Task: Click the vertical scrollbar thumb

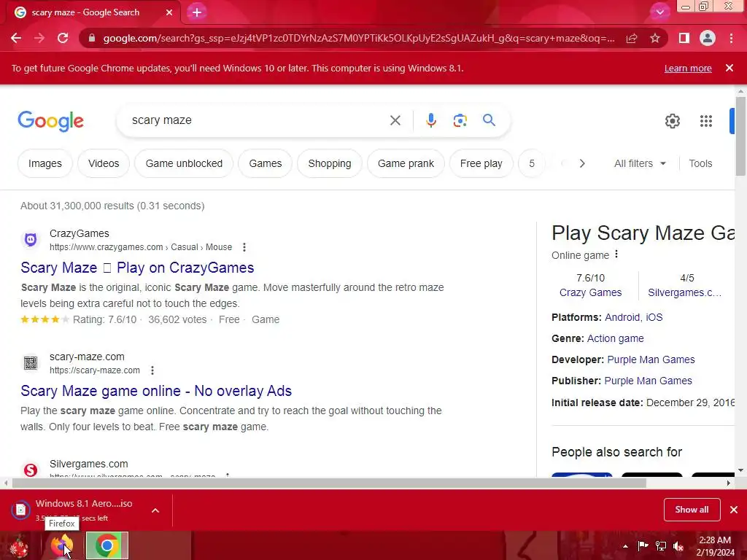Action: (740, 136)
